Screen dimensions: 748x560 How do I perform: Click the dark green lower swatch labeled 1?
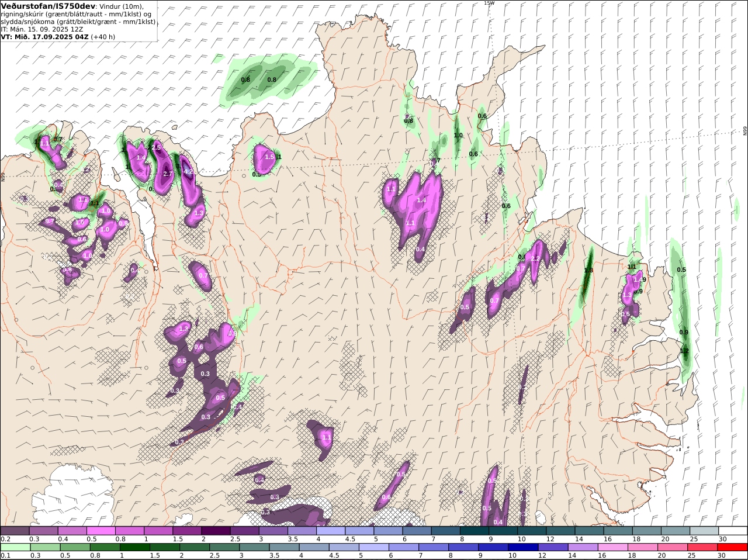point(135,547)
